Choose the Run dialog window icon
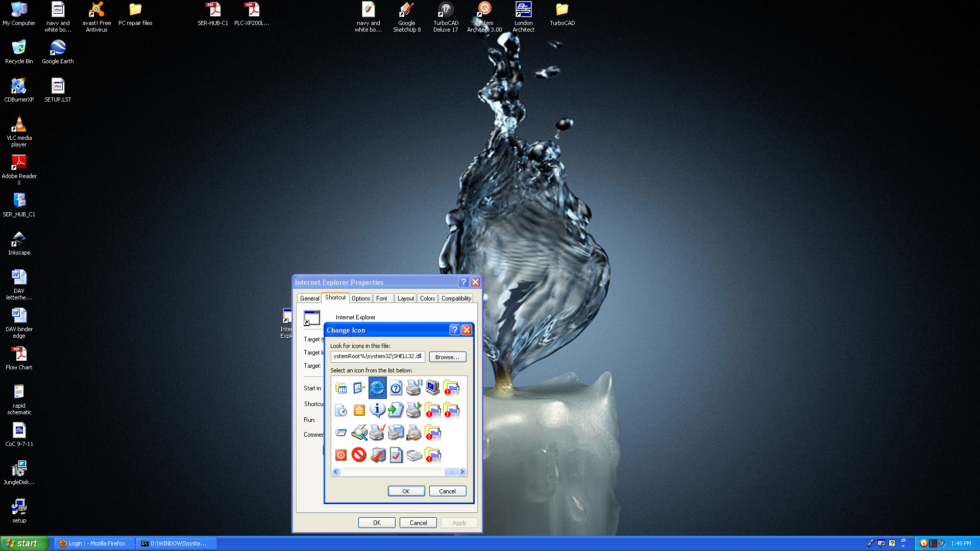The image size is (980, 551). 340,433
